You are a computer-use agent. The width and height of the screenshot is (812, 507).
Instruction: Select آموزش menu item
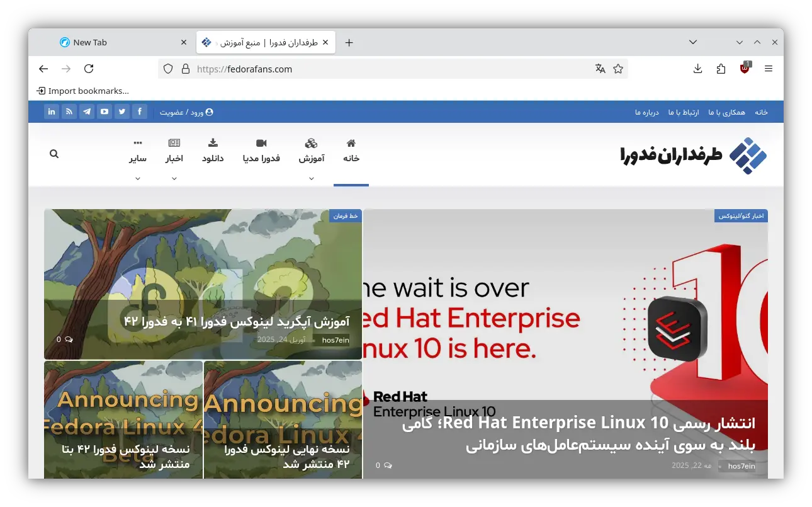tap(312, 151)
